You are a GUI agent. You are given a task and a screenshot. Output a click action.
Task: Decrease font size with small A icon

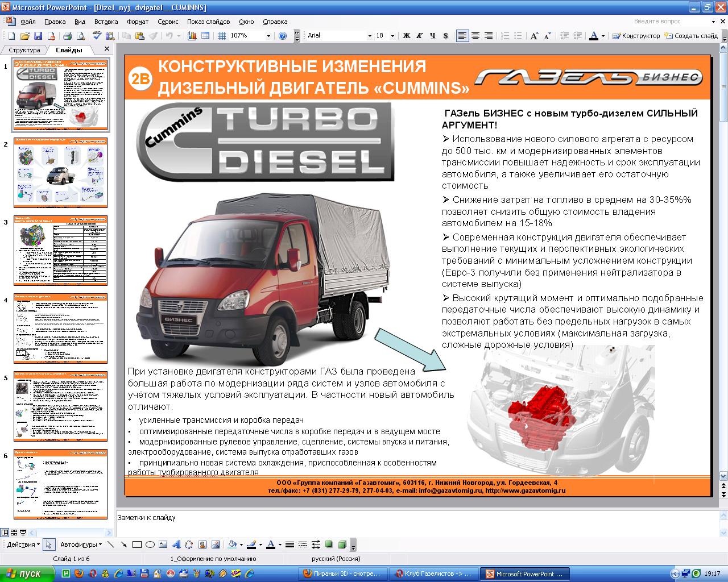coord(547,36)
